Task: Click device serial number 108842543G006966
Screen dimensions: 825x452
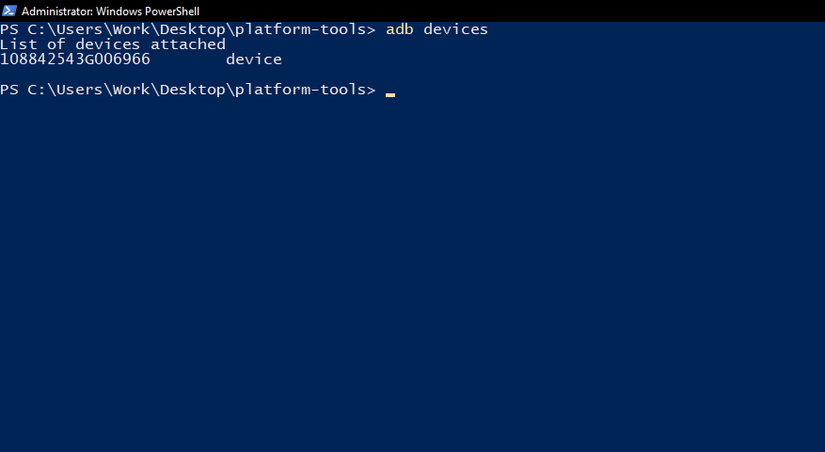Action: point(75,59)
